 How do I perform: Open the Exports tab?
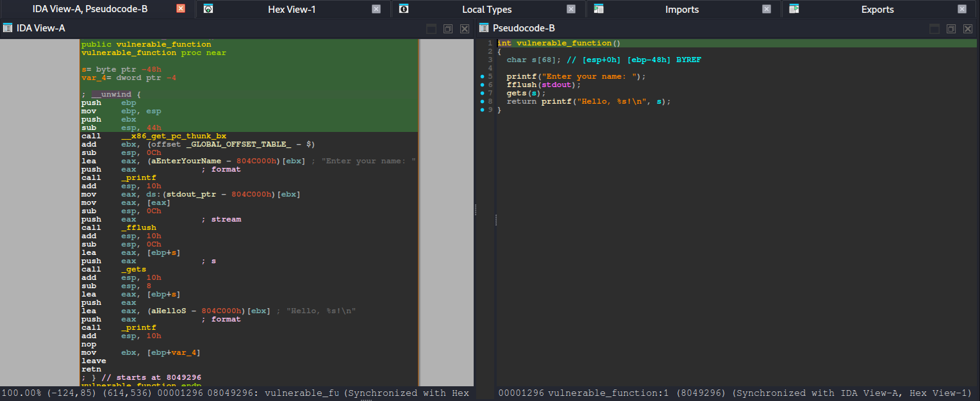[877, 10]
